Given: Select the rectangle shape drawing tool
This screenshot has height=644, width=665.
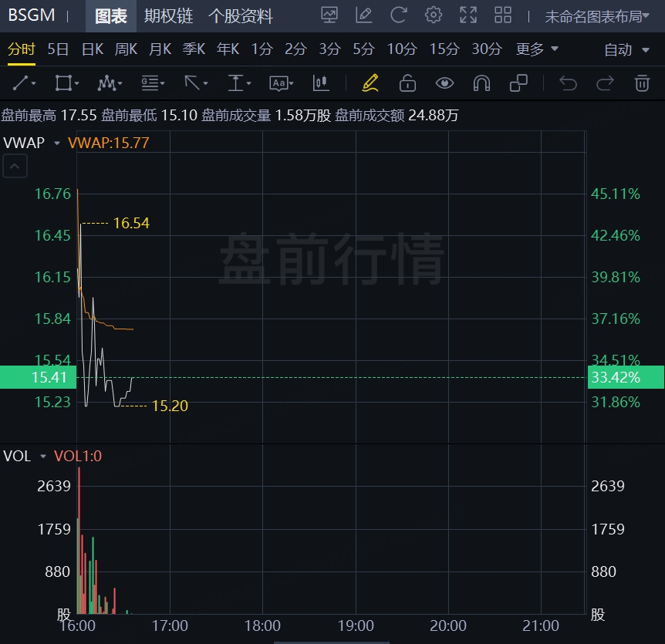Looking at the screenshot, I should (x=67, y=83).
